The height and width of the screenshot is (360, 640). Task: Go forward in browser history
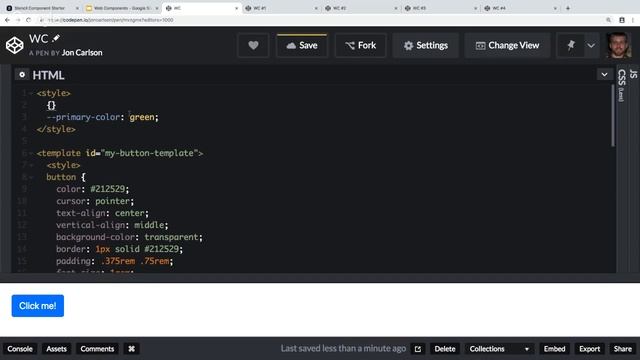18,20
